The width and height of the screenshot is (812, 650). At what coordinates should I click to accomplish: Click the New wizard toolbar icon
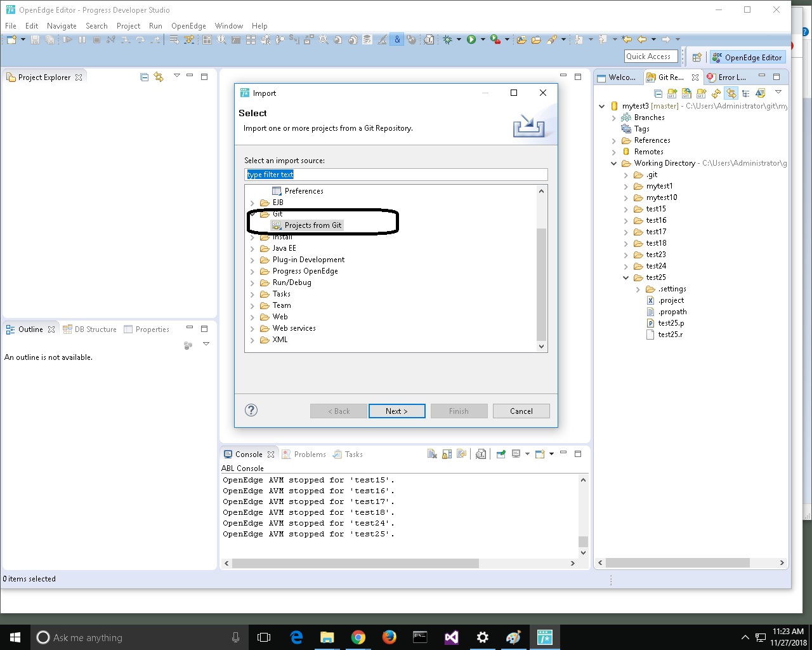point(11,39)
